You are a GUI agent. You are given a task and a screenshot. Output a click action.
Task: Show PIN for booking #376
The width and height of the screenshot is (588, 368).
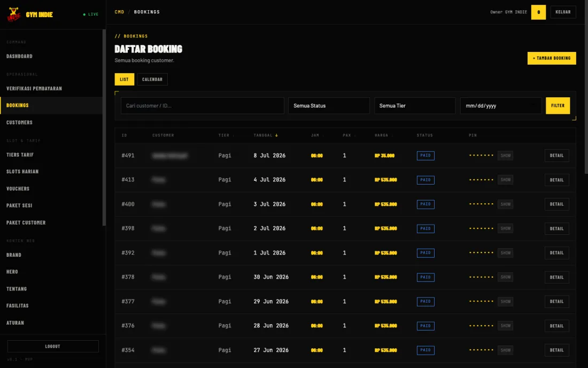coord(505,326)
